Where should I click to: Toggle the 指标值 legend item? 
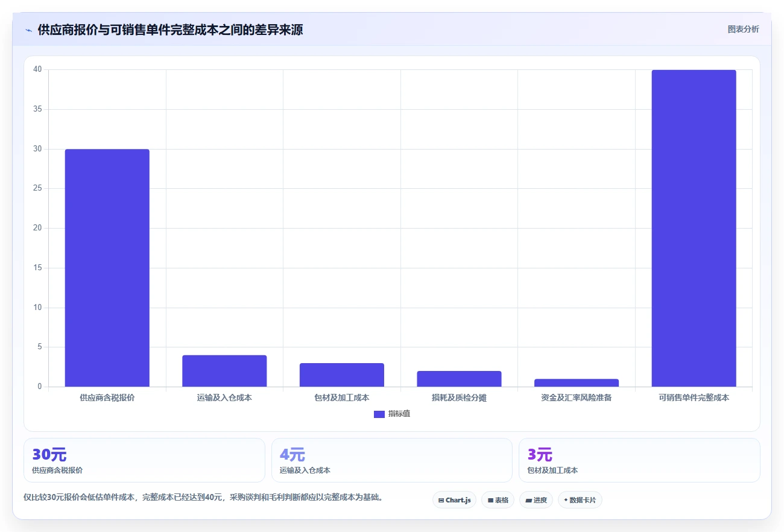(x=392, y=414)
